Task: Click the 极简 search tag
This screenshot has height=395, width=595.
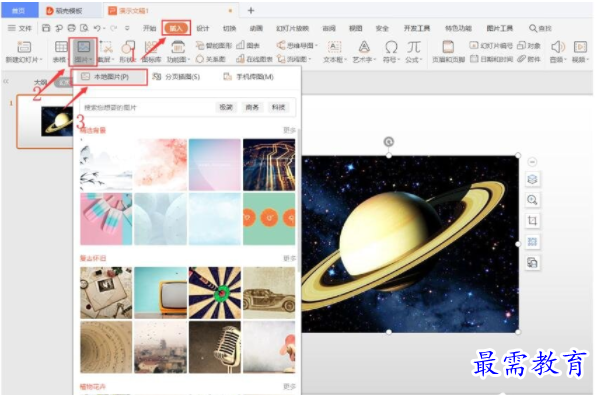Action: pyautogui.click(x=226, y=107)
